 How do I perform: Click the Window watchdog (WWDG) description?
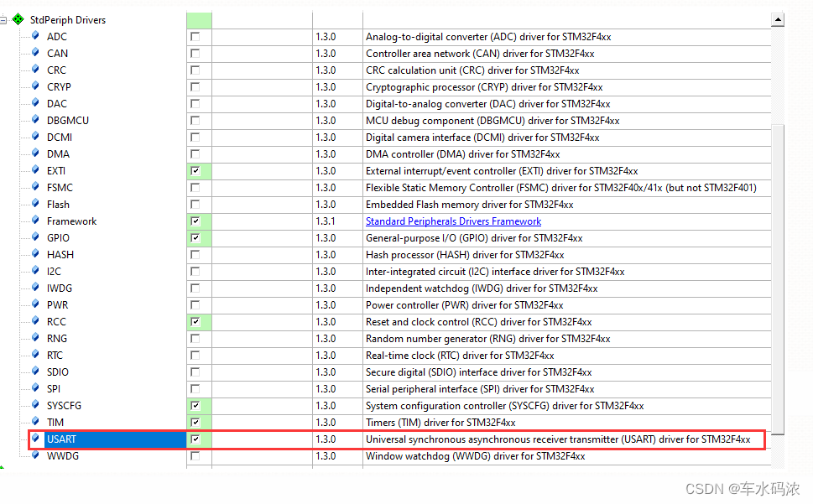coord(475,456)
